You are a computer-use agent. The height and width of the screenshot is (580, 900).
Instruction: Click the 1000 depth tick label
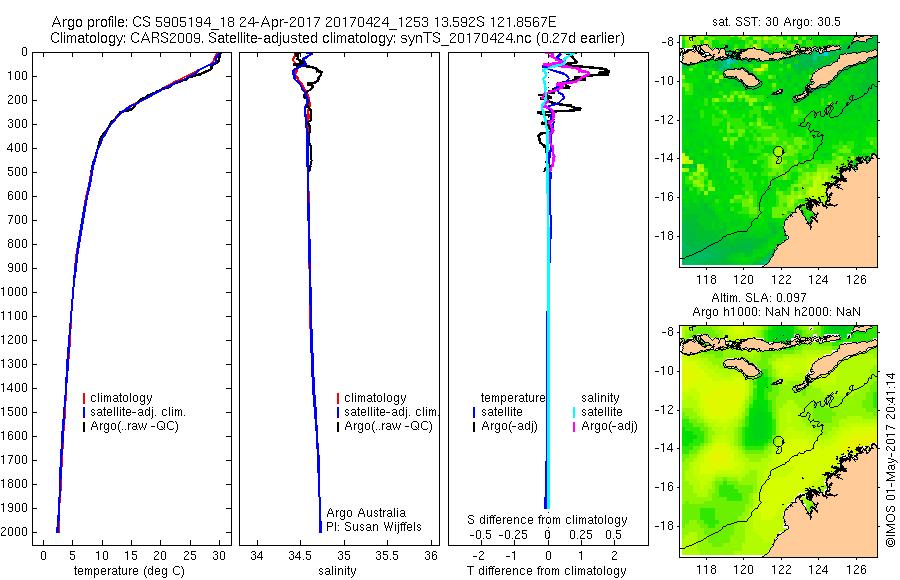tap(14, 292)
